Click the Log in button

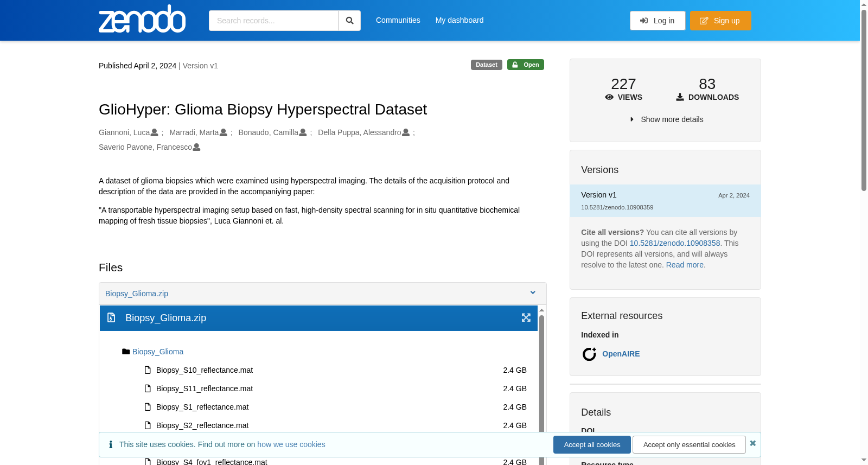pos(658,21)
